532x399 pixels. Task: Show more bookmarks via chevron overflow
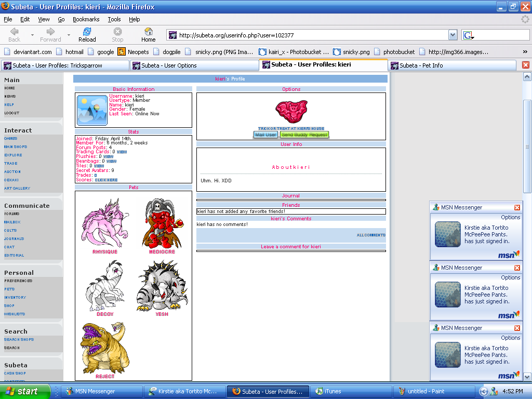tap(525, 52)
